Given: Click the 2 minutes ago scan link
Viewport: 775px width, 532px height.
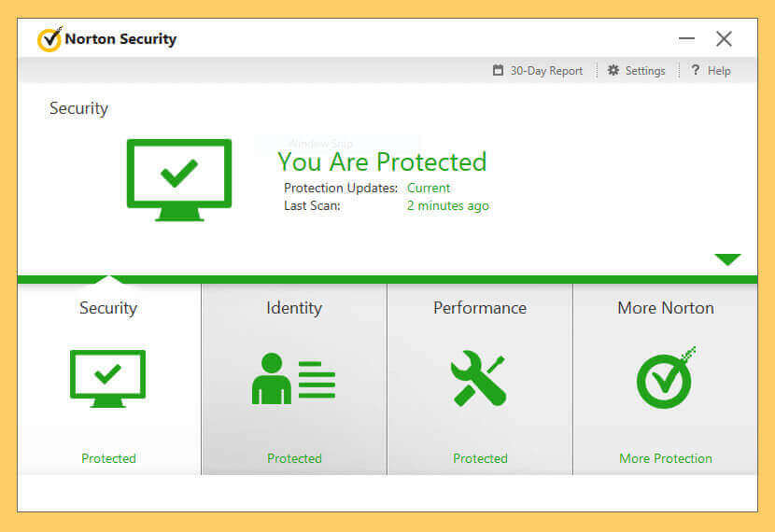Looking at the screenshot, I should 448,206.
